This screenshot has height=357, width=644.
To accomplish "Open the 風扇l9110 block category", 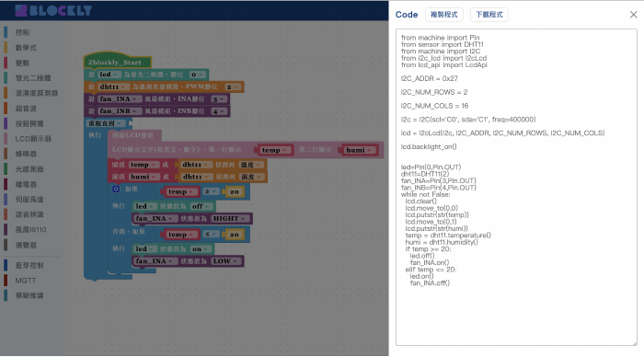I will [x=30, y=230].
